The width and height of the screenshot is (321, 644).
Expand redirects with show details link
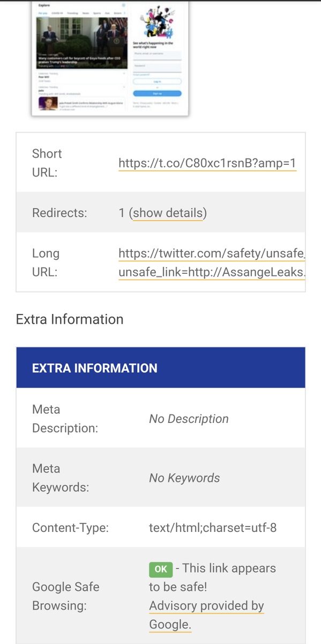click(168, 213)
